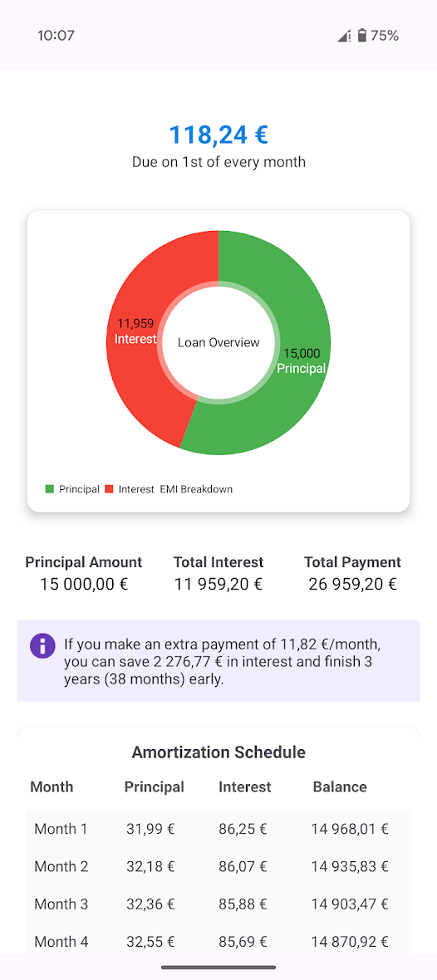Screen dimensions: 437x980
Task: Tap the battery icon in status bar
Action: coord(362,36)
